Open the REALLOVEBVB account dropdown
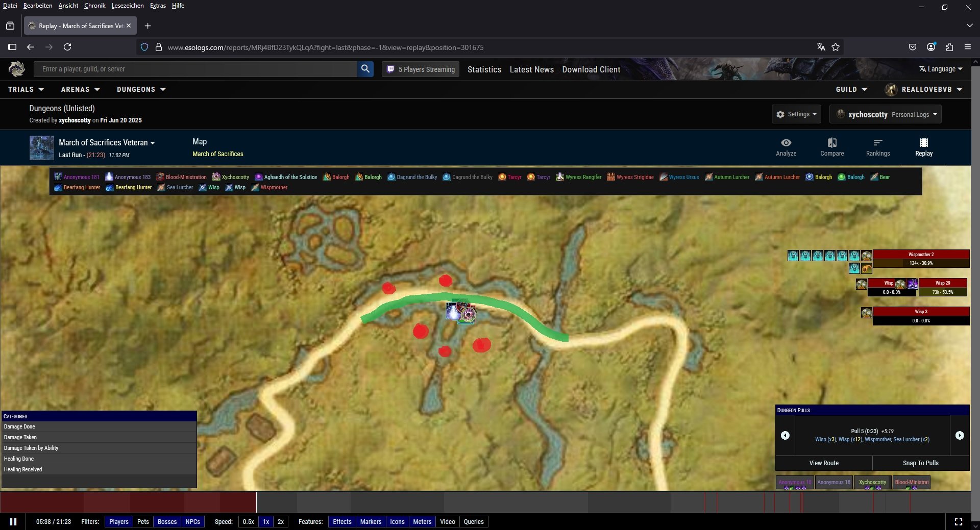The width and height of the screenshot is (980, 530). point(924,89)
